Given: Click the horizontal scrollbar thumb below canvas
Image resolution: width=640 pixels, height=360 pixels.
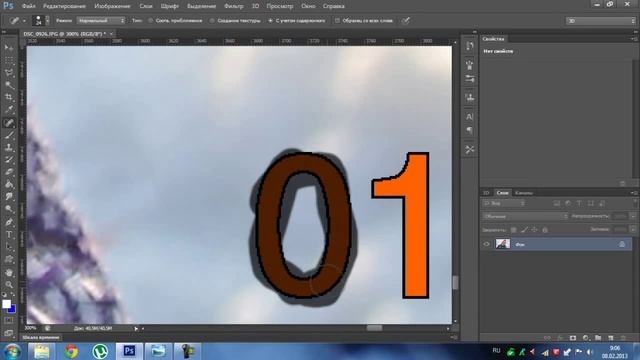Looking at the screenshot, I should pos(374,328).
